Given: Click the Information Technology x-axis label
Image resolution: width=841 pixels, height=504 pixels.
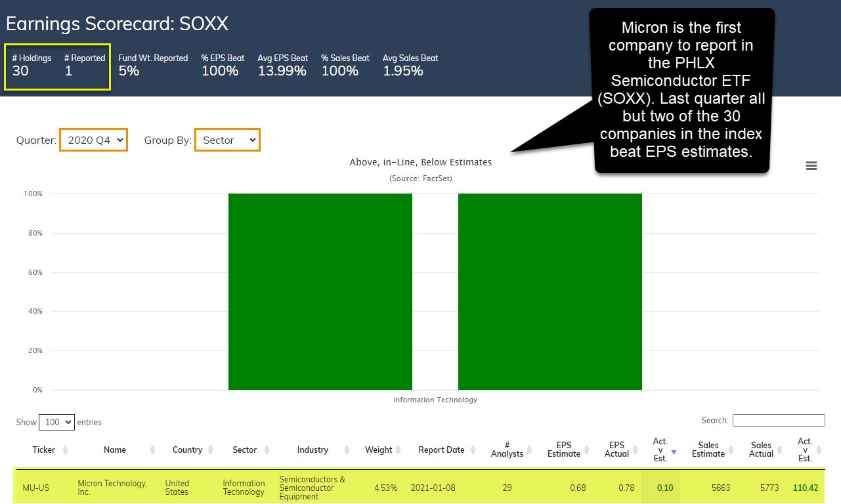Looking at the screenshot, I should point(435,400).
